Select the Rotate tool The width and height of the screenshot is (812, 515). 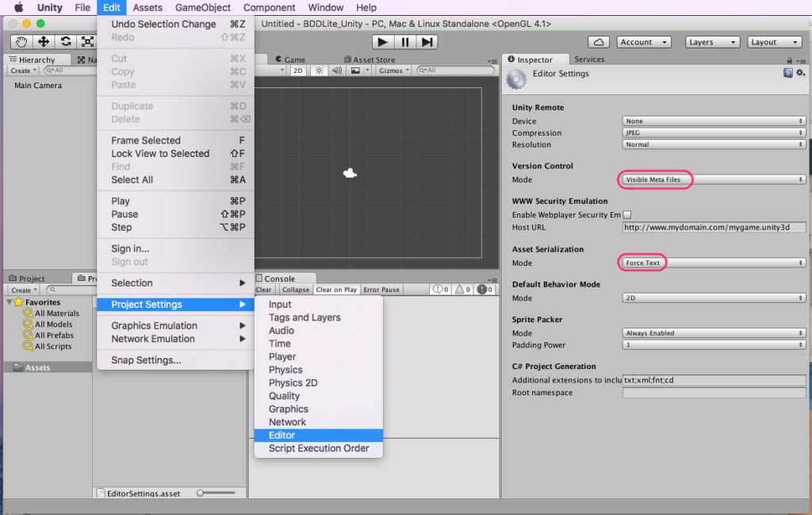[66, 42]
